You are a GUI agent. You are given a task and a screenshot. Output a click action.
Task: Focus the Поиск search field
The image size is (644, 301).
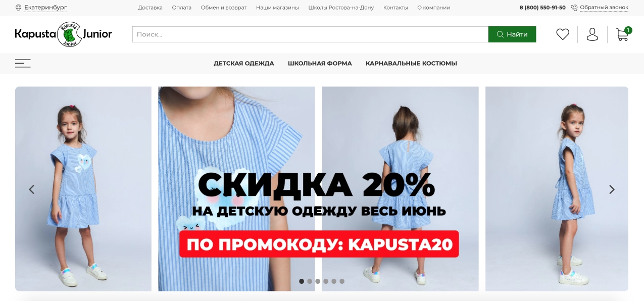pyautogui.click(x=310, y=34)
